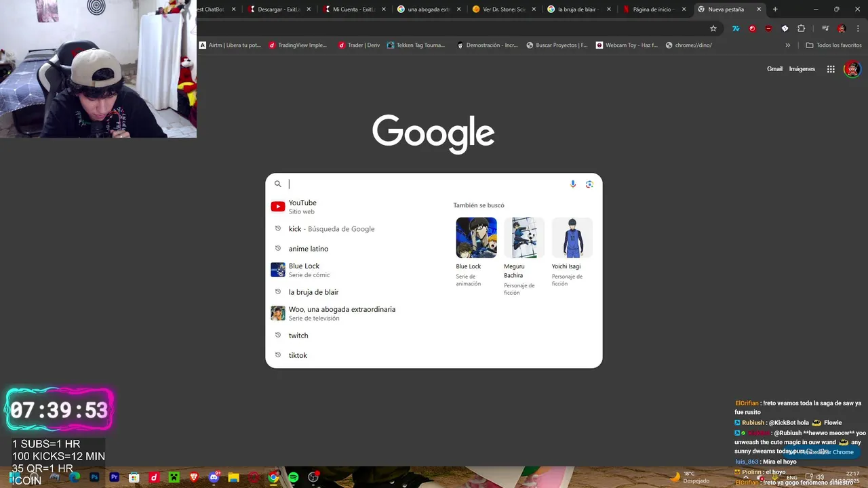Open the Imágenes link
868x488 pixels.
pos(802,68)
